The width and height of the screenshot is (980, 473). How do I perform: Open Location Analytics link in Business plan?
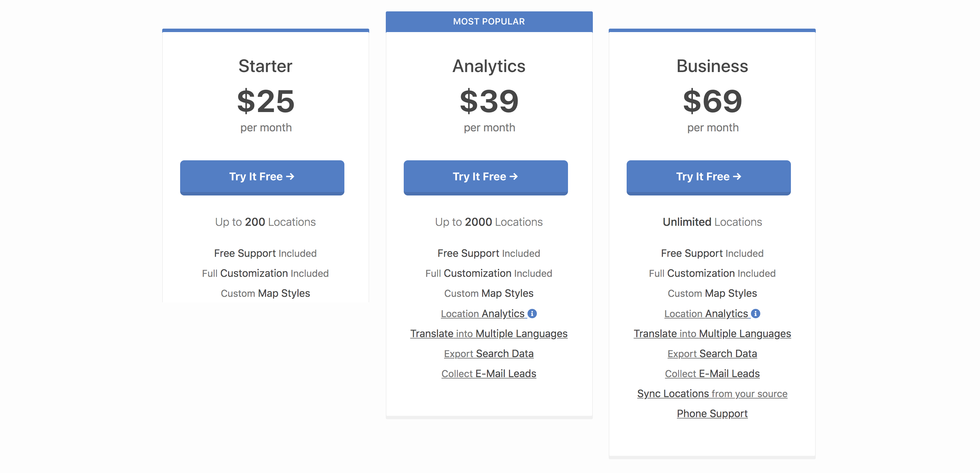click(706, 314)
